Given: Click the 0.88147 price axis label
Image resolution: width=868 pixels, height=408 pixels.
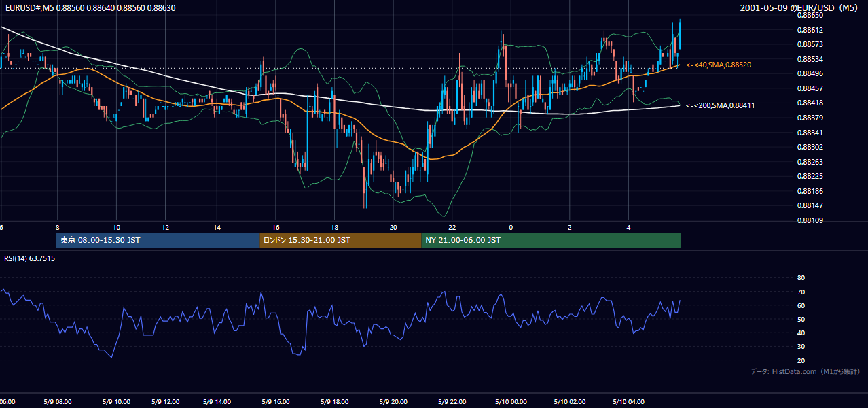Looking at the screenshot, I should point(810,206).
